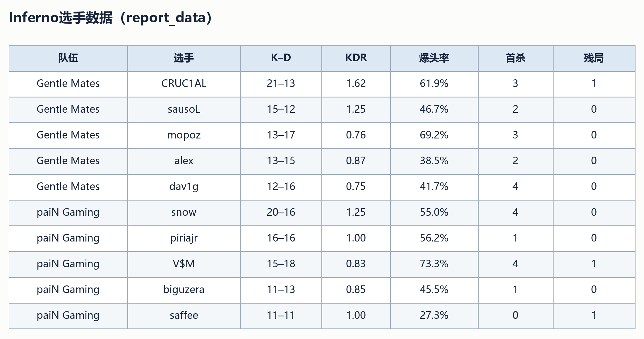
Task: Click the KDR column header
Action: click(356, 58)
